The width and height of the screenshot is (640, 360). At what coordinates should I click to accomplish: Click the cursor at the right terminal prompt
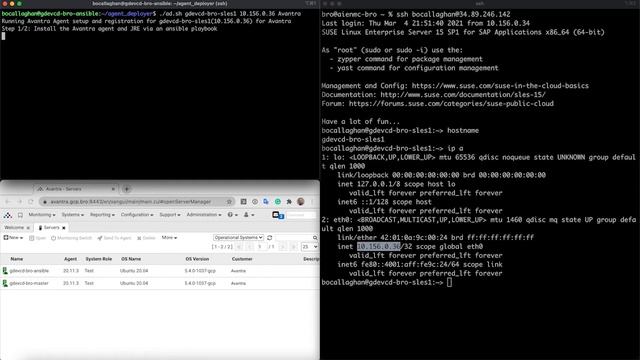click(449, 282)
